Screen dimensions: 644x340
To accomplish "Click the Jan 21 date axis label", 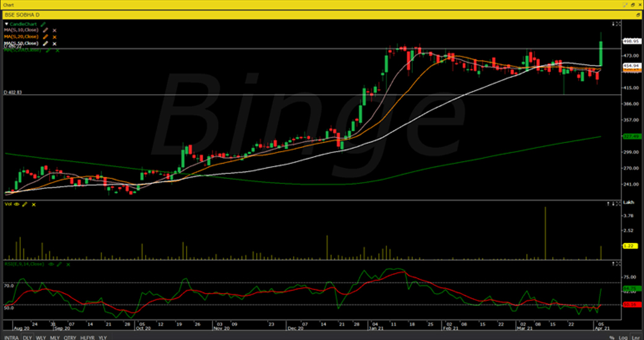I will 376,328.
